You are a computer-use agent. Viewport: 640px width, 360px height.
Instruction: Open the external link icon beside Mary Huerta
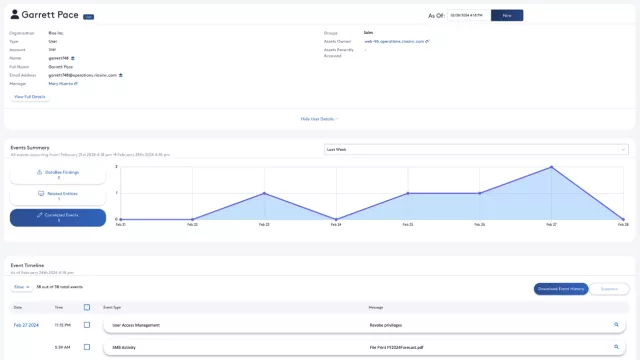(76, 84)
